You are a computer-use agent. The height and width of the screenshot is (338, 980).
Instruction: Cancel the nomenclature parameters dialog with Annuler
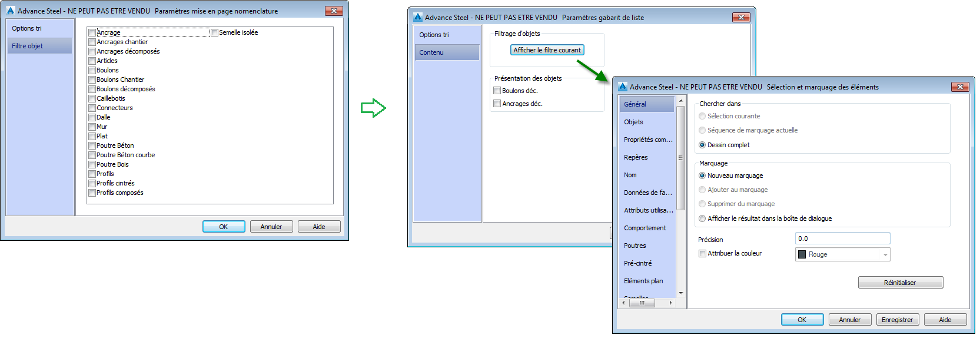click(x=271, y=227)
